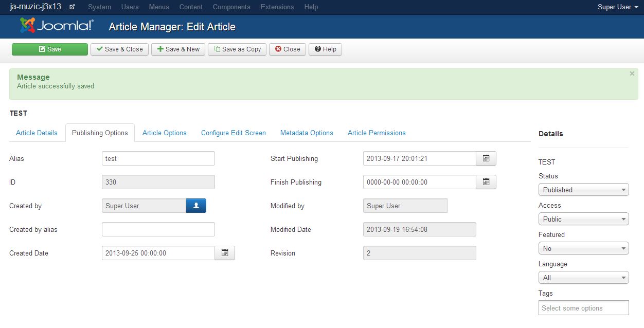Open the Language dropdown showing All
The width and height of the screenshot is (644, 328).
tap(584, 278)
